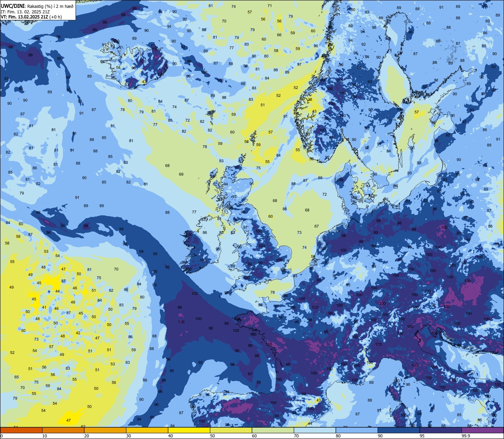Select the 50–60 yellow-green legend segment
Viewport: 504px width, 439px height.
pyautogui.click(x=231, y=430)
